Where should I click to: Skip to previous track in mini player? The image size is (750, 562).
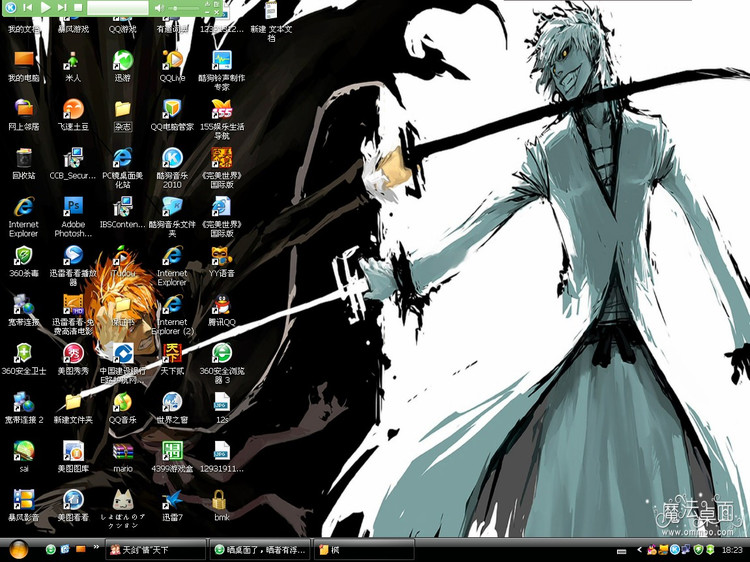[x=27, y=7]
